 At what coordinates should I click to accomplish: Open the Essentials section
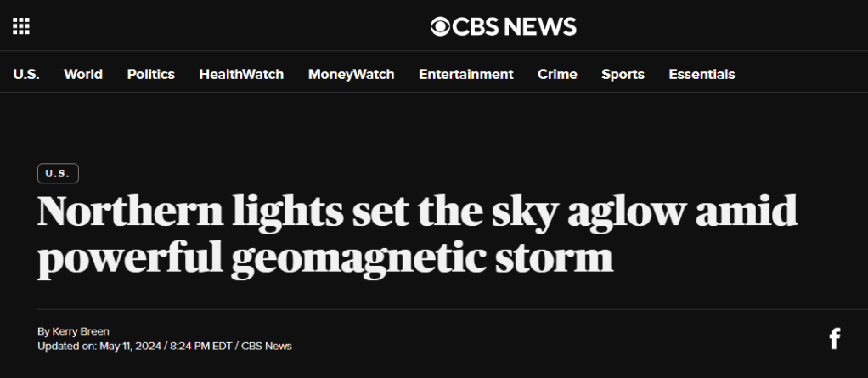click(702, 74)
